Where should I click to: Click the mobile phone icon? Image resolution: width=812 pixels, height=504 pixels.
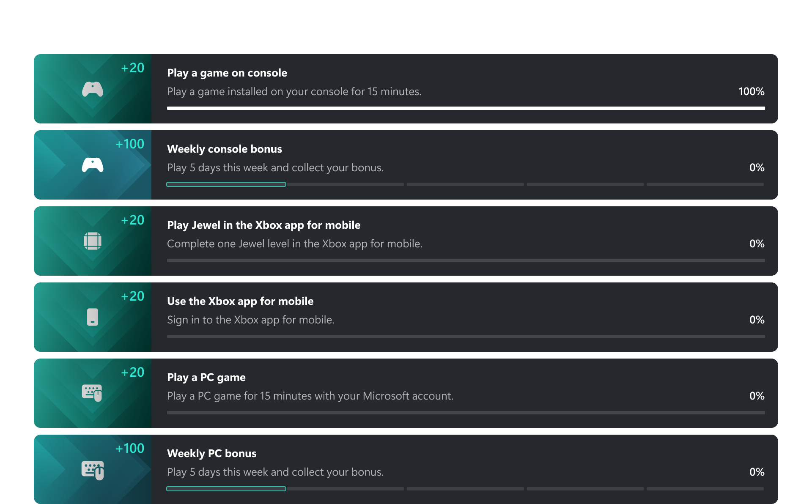click(x=93, y=317)
